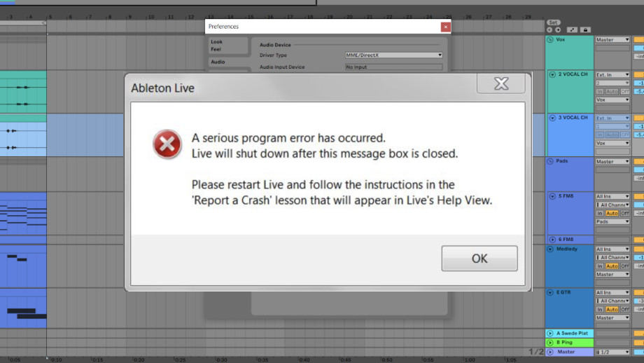Unfold the Pads group track
644x363 pixels.
[550, 161]
